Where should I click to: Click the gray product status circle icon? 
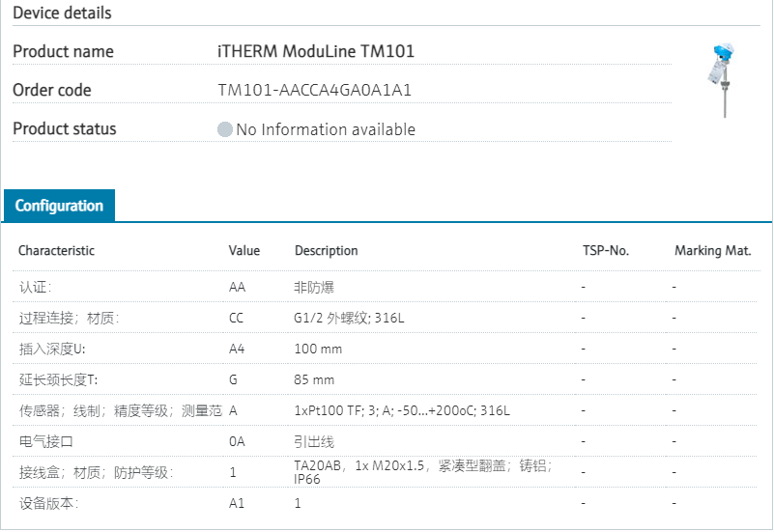point(225,129)
